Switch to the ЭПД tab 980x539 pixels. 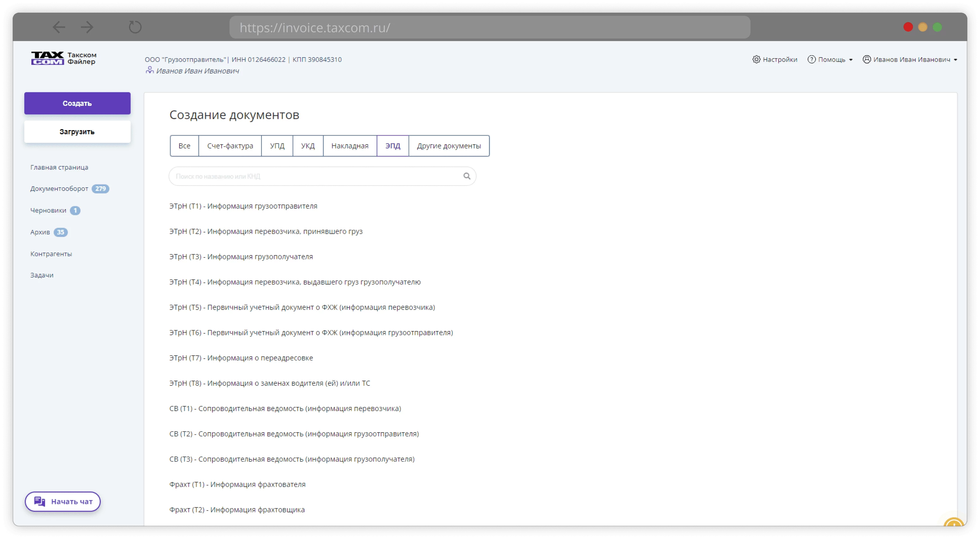[x=393, y=146]
